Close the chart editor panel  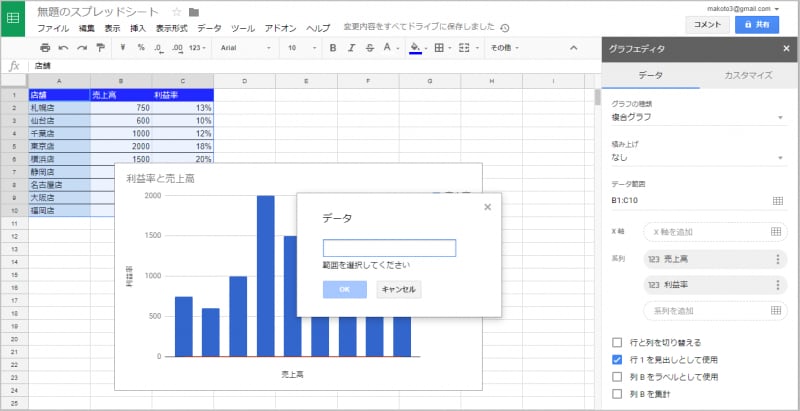[x=786, y=48]
